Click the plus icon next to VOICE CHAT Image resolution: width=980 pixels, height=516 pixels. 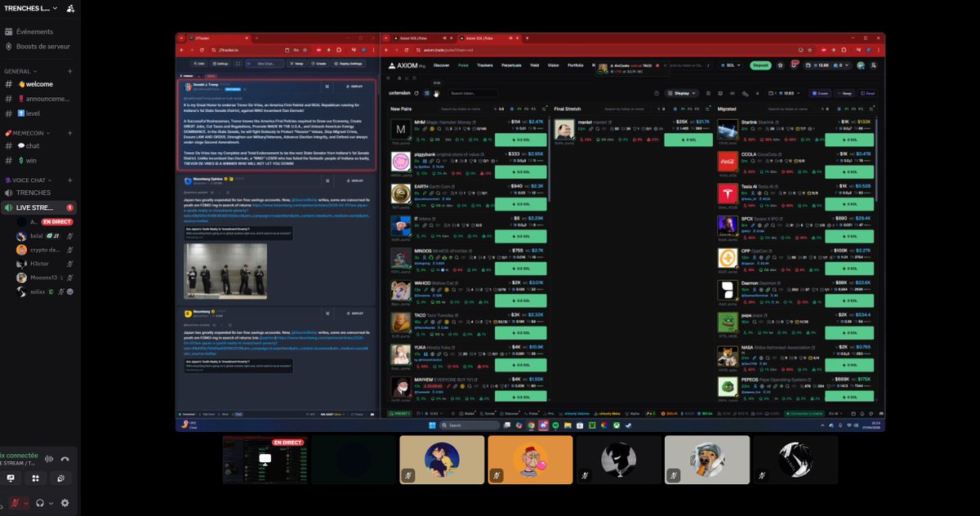click(70, 180)
